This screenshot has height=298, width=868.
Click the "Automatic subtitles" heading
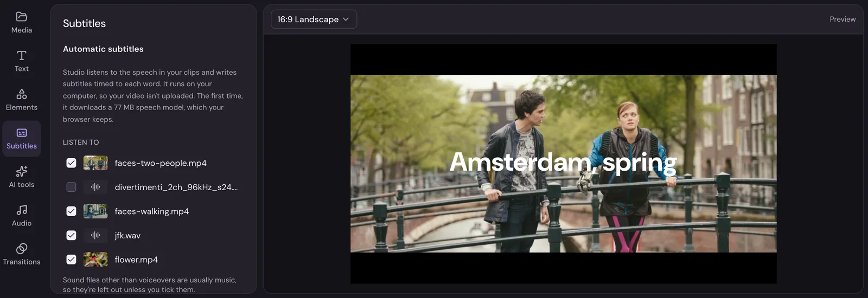point(103,49)
